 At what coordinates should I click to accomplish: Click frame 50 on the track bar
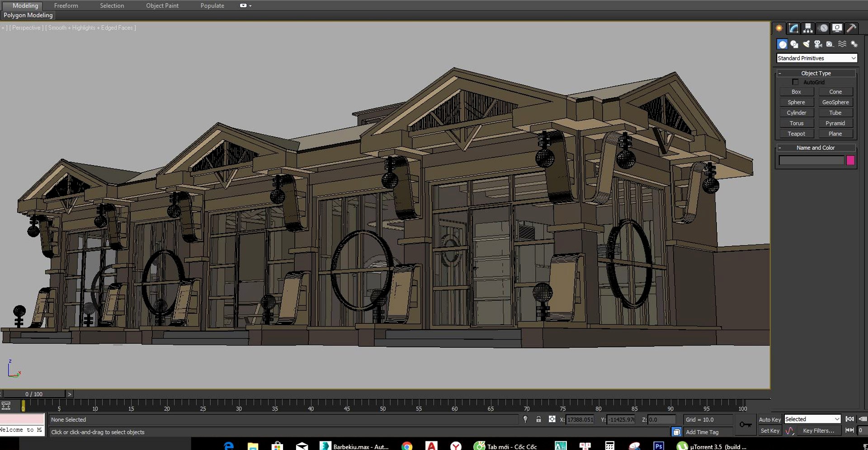tap(383, 406)
